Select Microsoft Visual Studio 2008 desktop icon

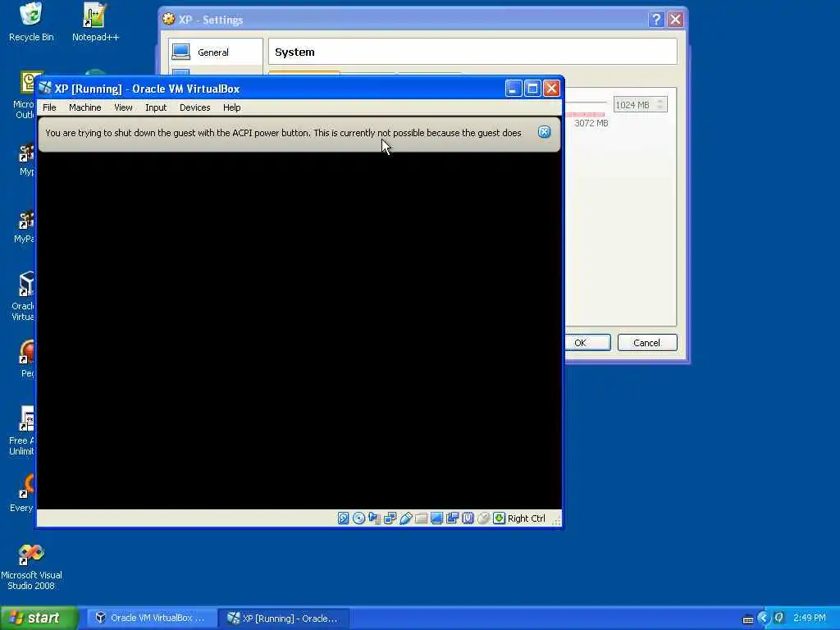31,568
